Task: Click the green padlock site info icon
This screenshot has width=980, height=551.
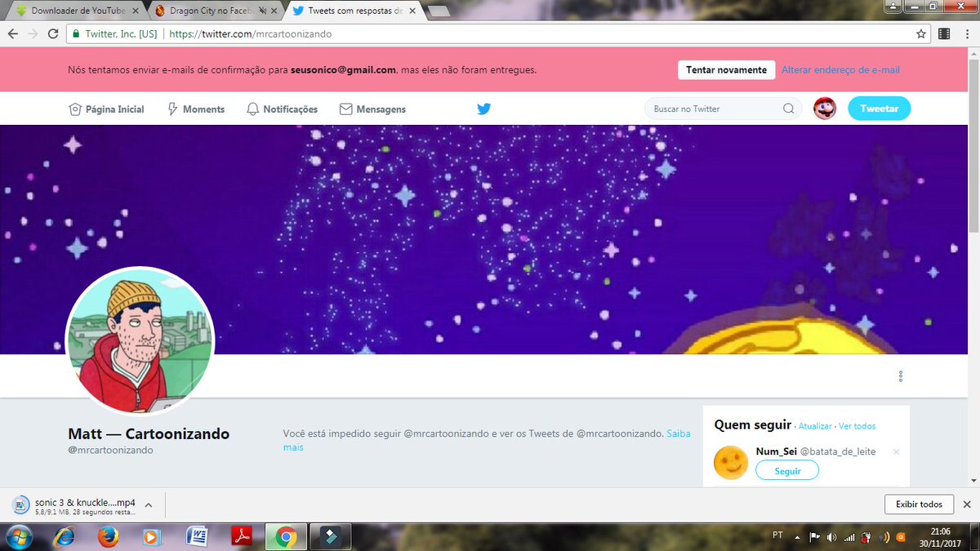Action: point(76,34)
